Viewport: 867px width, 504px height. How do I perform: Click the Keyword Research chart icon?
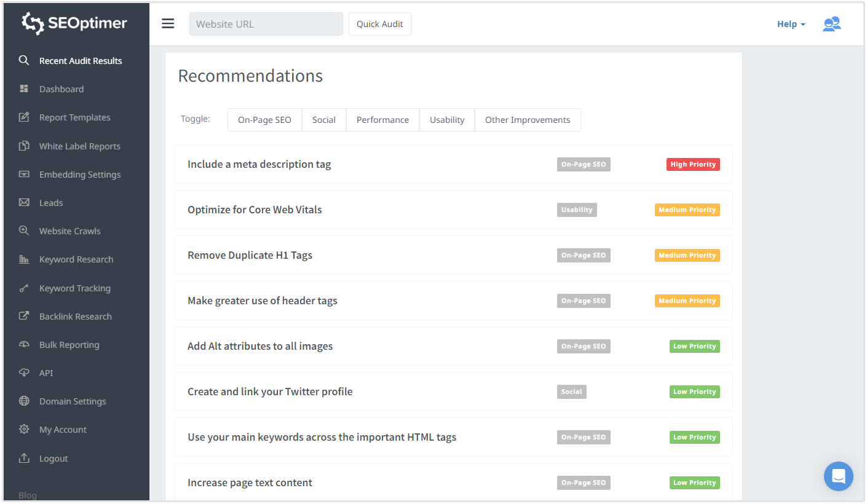pos(24,259)
